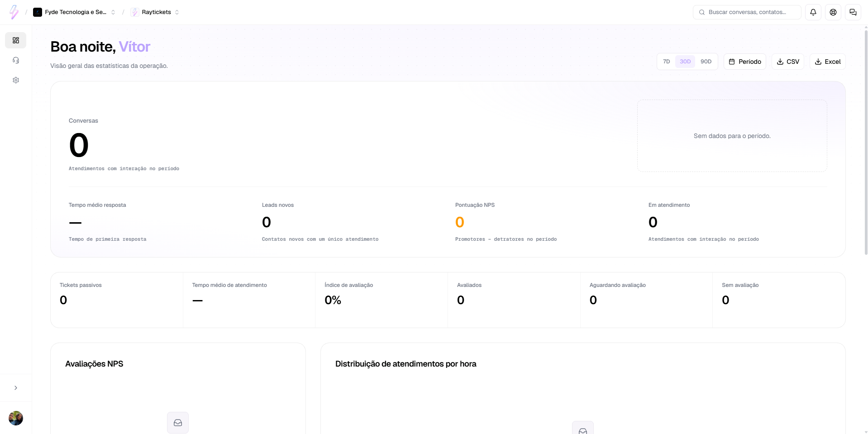Click the Fyde Tecnologia black square icon
The width and height of the screenshot is (868, 434).
(x=38, y=12)
